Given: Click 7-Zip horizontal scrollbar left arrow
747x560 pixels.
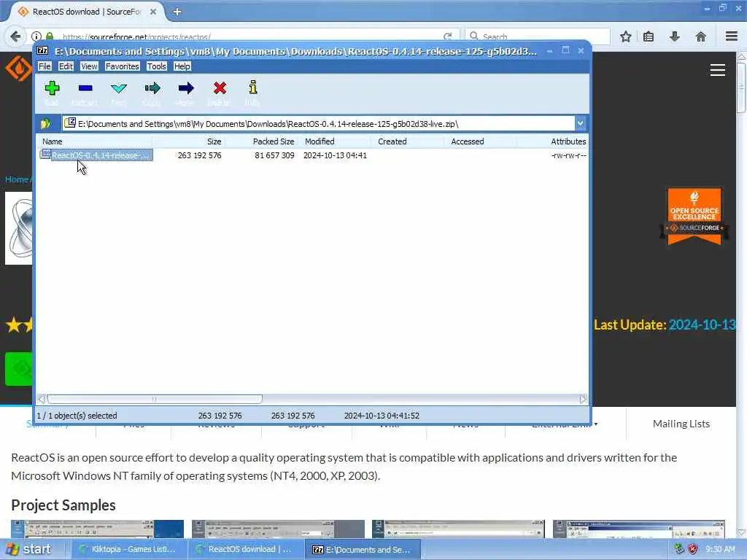Looking at the screenshot, I should (42, 399).
